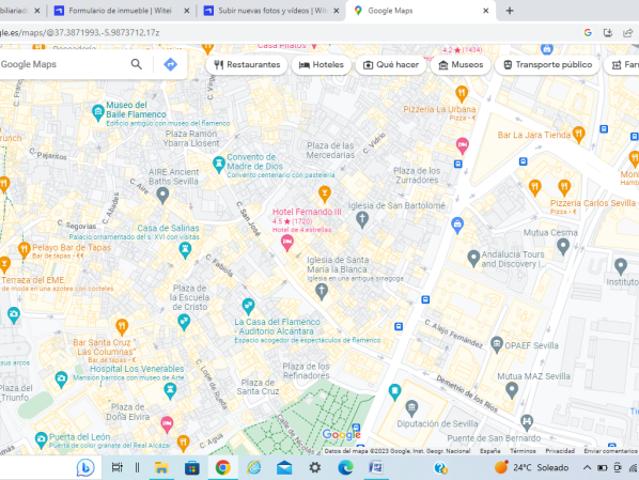
Task: Click the browser address bar URL
Action: tap(79, 33)
